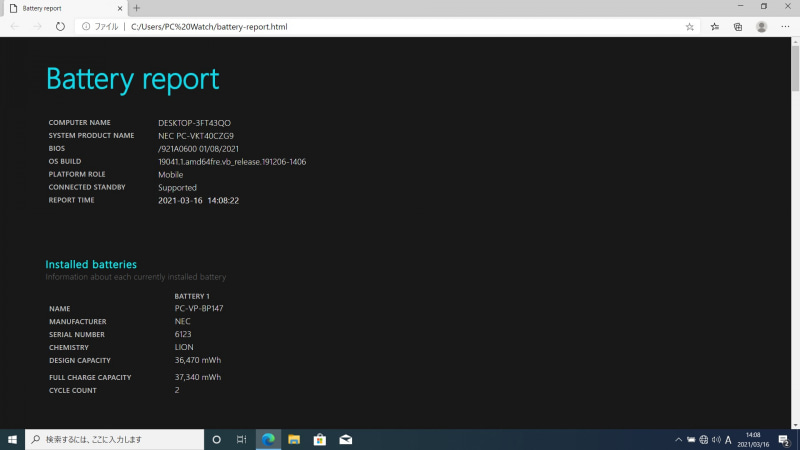This screenshot has height=450, width=800.
Task: Click full charge capacity 37,340 mWh
Action: 197,377
